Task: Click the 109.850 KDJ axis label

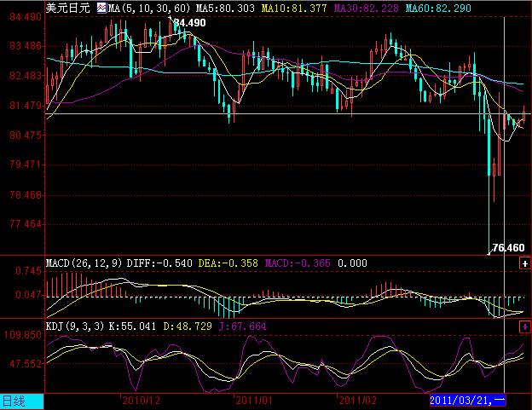Action: (23, 335)
